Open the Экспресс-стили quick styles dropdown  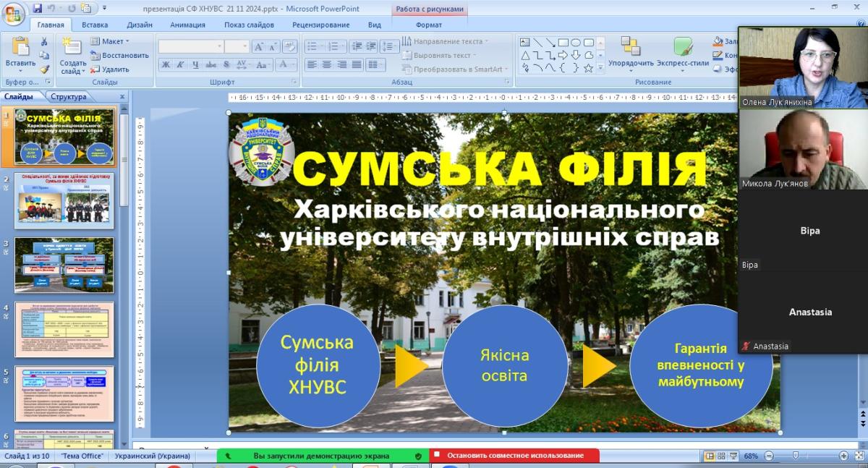(683, 54)
